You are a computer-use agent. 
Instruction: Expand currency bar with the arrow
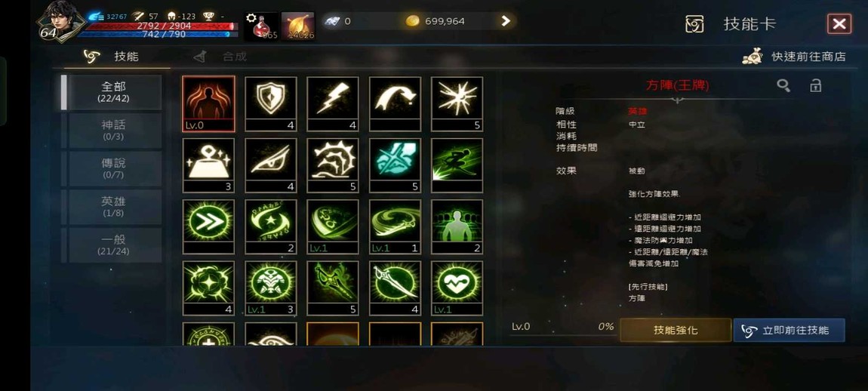tap(506, 21)
